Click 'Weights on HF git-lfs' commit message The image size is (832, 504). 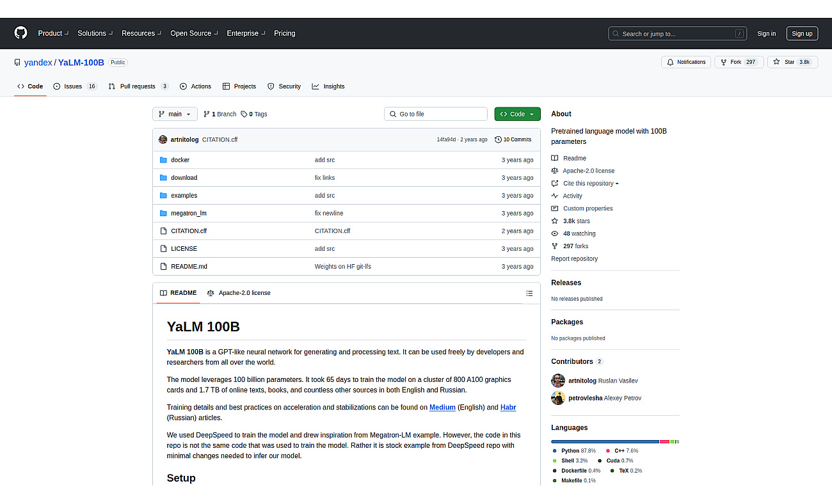pos(342,267)
